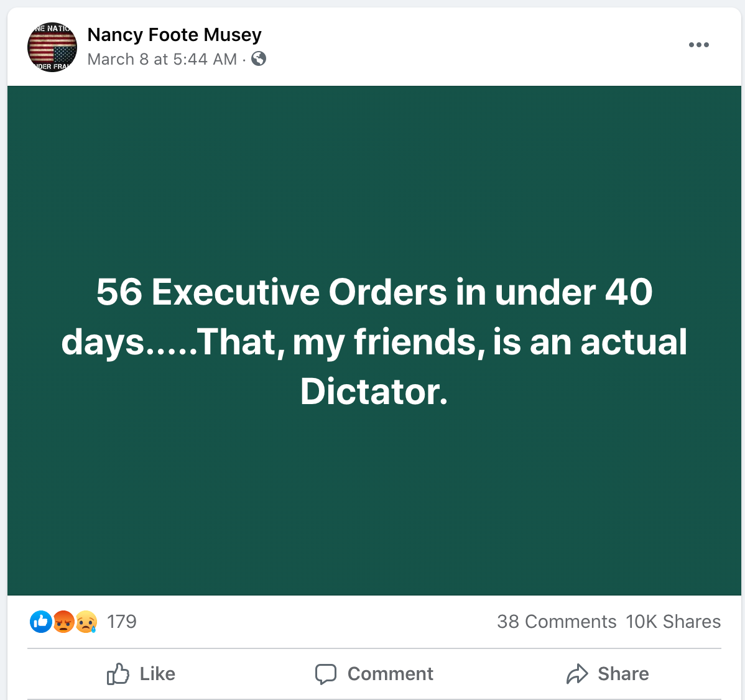
Task: Click the blue thumbs-up reaction emoji
Action: click(x=41, y=621)
